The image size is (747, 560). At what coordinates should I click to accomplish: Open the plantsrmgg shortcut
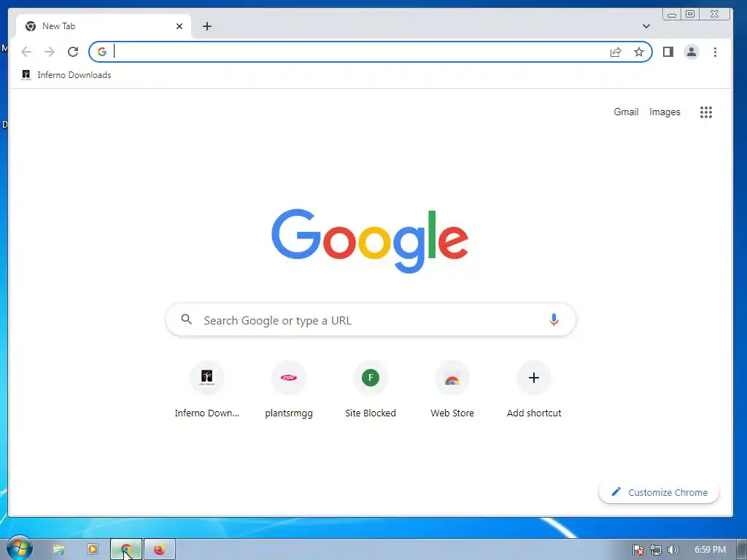click(289, 391)
